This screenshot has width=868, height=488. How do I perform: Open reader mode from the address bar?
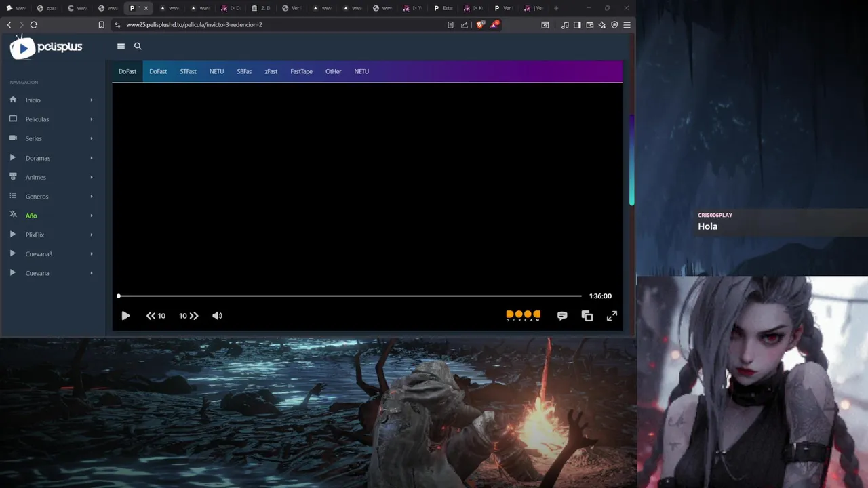tap(450, 25)
